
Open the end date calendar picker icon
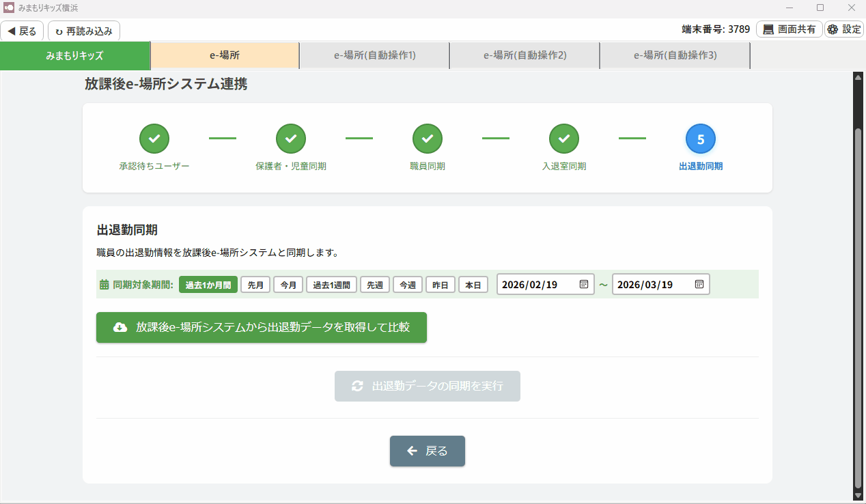[699, 284]
